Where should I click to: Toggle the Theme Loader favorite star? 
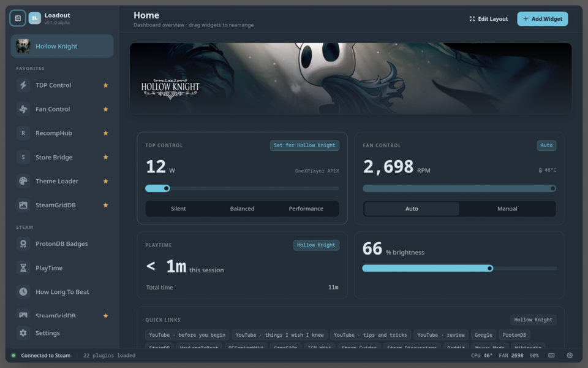click(106, 181)
